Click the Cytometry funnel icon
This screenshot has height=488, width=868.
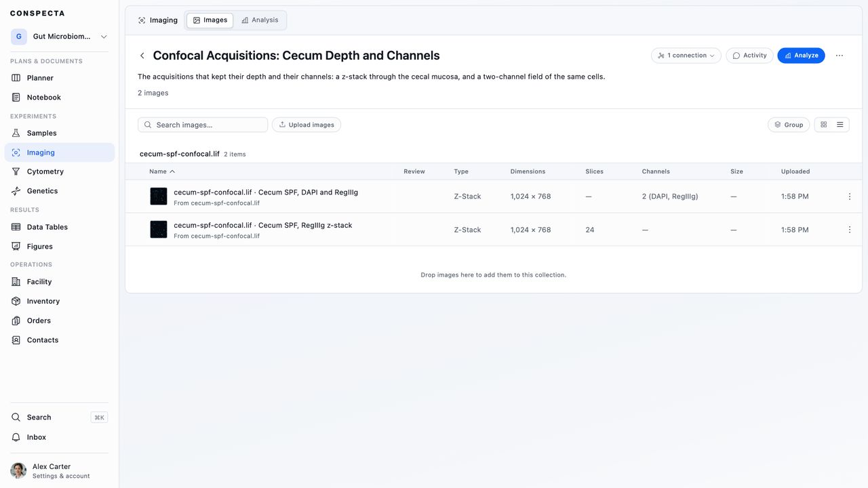(x=16, y=172)
